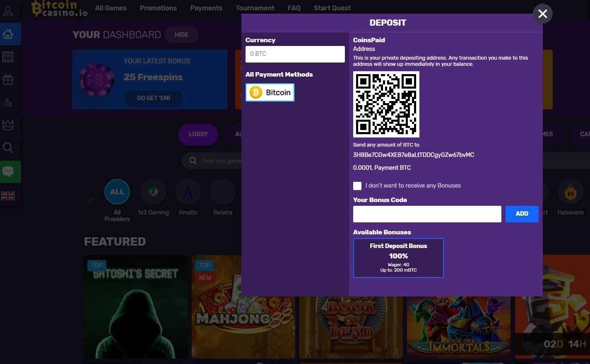Click the 'YOUR LATEST BONUS' heading
Screen dimensions: 590x364
click(157, 61)
